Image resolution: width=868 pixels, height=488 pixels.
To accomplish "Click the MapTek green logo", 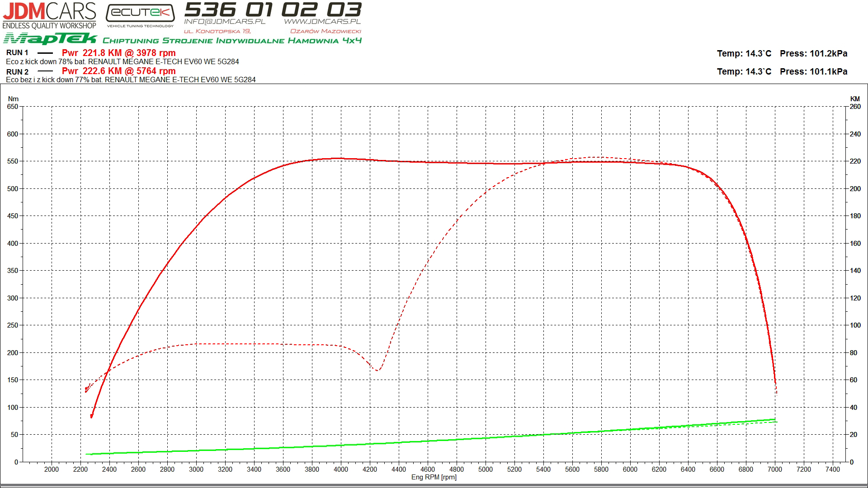I will (x=50, y=39).
